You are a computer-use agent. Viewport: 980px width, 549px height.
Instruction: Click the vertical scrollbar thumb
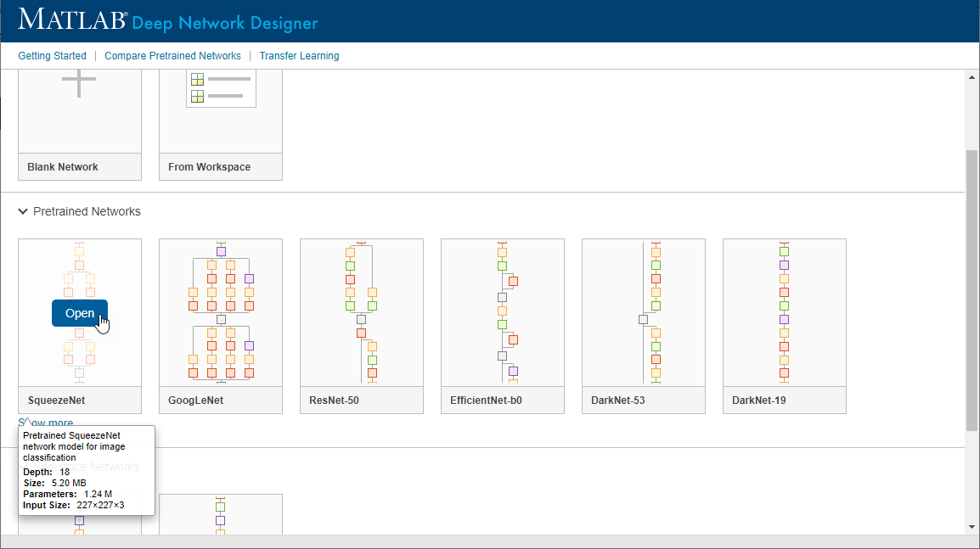[972, 289]
